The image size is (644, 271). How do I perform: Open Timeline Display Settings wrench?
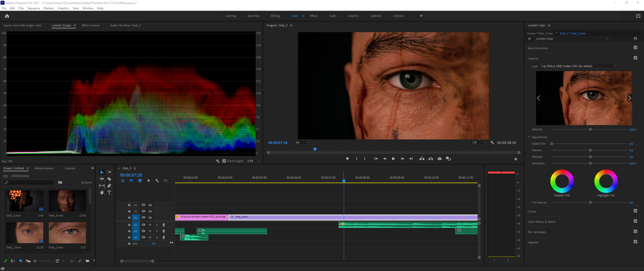pos(157,181)
